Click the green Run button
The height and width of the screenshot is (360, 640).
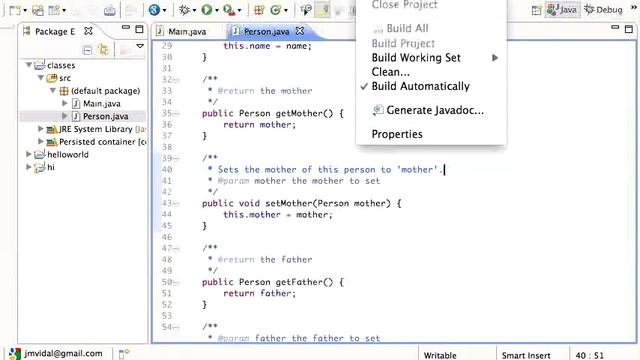207,9
